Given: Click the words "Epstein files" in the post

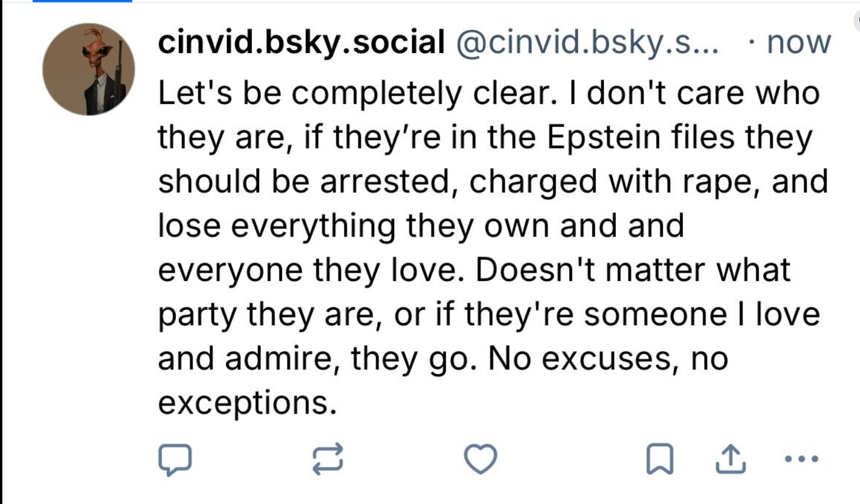Looking at the screenshot, I should [x=641, y=138].
